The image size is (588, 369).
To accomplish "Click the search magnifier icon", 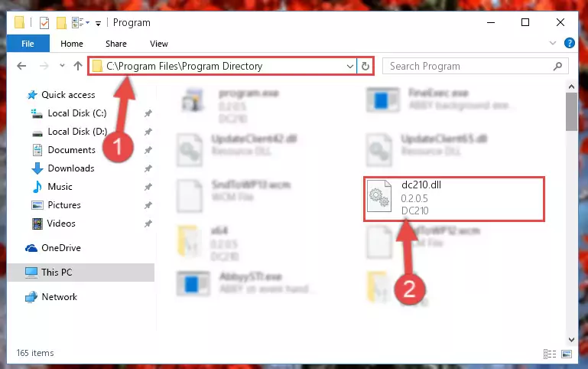I will 557,67.
